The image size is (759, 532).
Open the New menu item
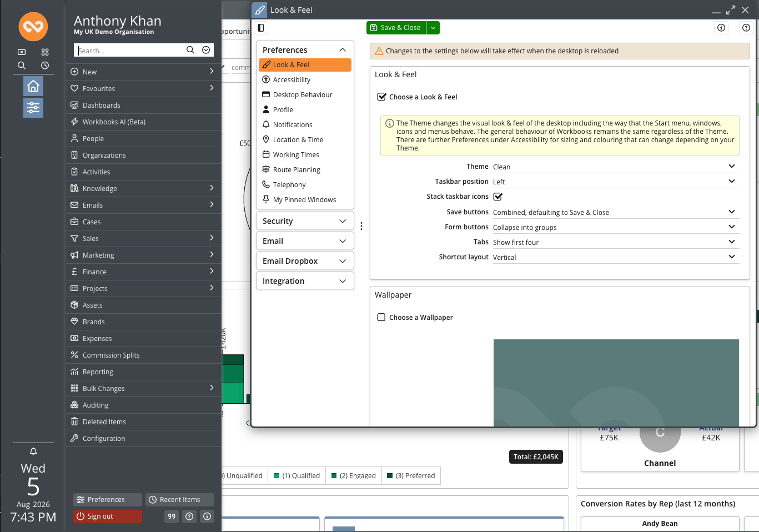click(143, 72)
